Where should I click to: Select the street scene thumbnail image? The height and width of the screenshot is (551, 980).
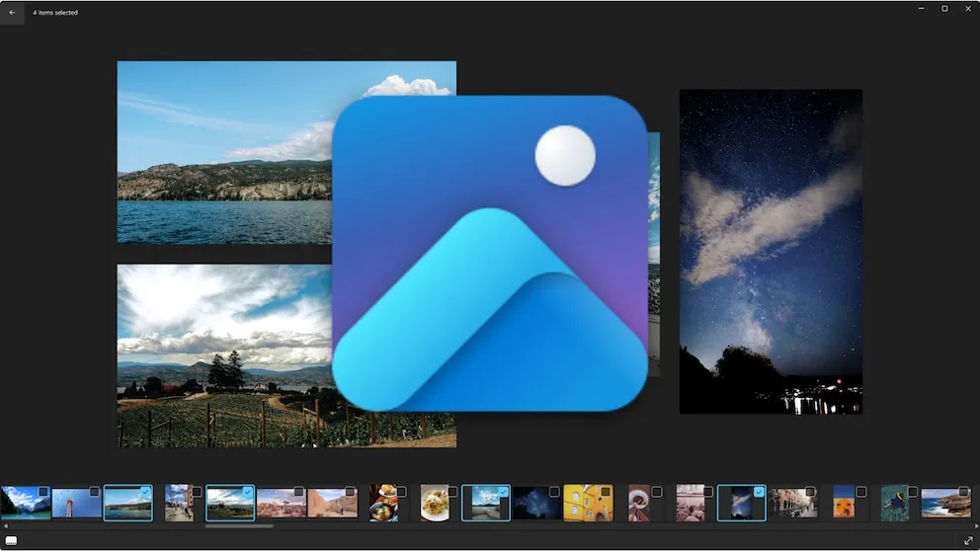pos(180,504)
